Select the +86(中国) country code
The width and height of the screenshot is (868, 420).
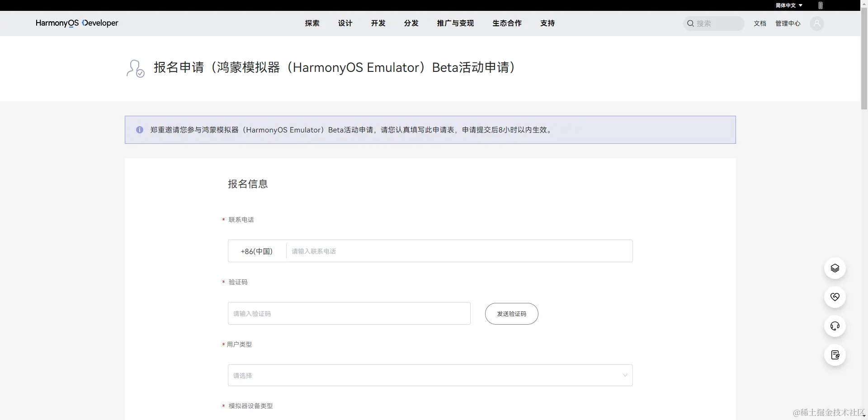[x=257, y=251]
